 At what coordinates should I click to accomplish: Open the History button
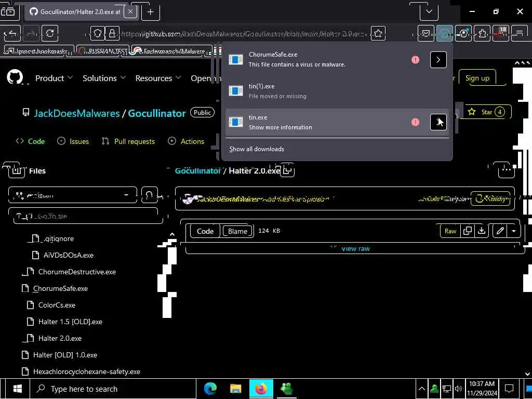click(x=490, y=198)
